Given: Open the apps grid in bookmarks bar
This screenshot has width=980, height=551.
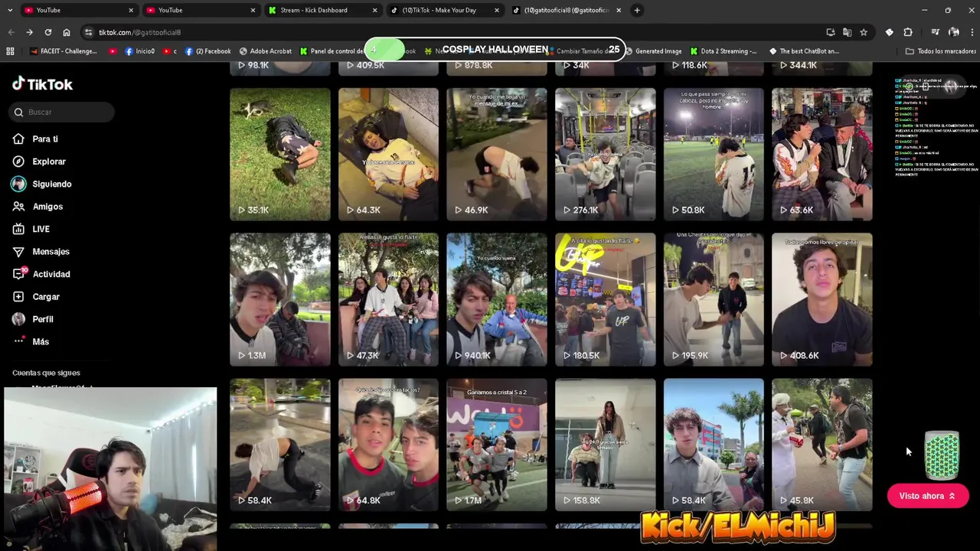Looking at the screenshot, I should coord(10,51).
